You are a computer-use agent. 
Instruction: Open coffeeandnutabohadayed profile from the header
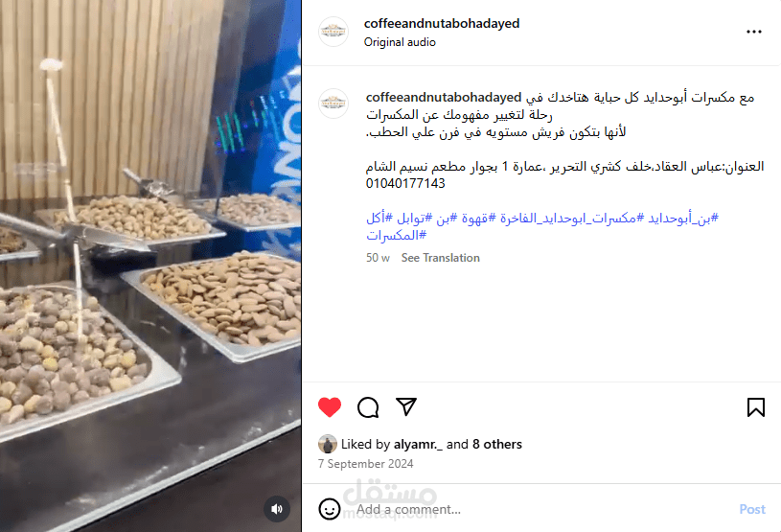click(442, 23)
